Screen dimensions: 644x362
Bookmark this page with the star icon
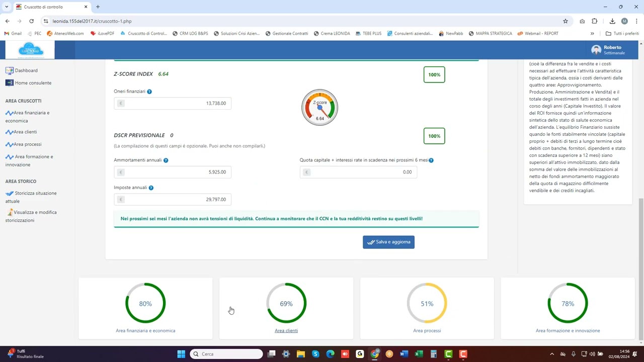click(x=566, y=21)
